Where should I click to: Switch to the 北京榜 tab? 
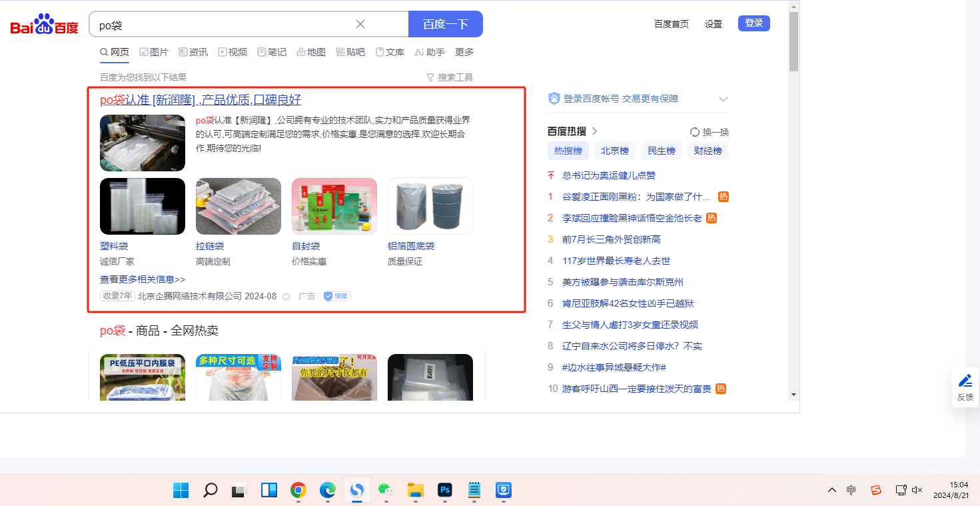click(x=615, y=151)
